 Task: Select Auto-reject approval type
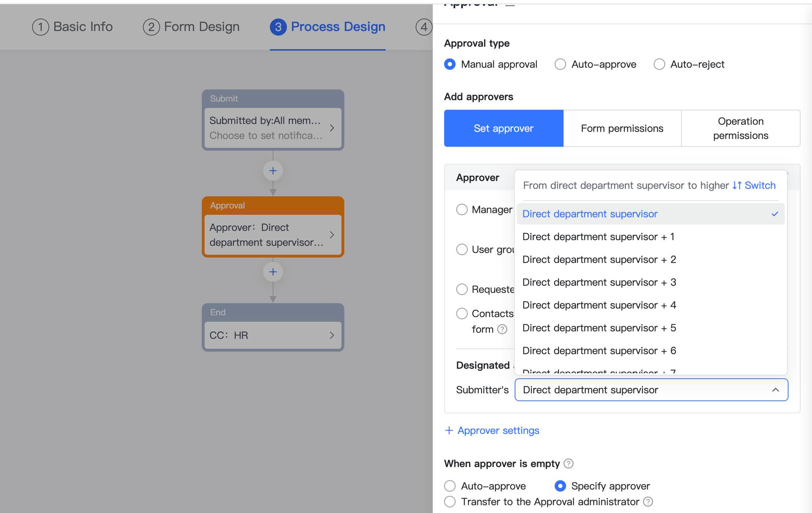pyautogui.click(x=659, y=64)
